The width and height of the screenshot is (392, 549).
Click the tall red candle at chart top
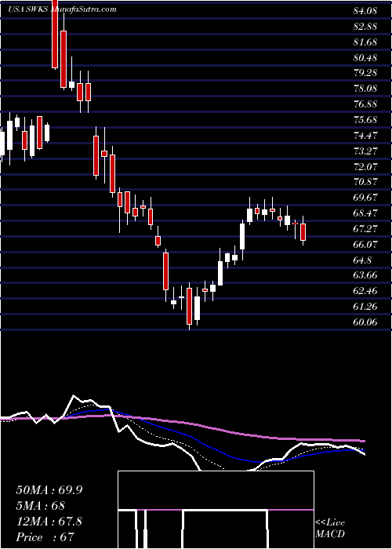point(55,34)
